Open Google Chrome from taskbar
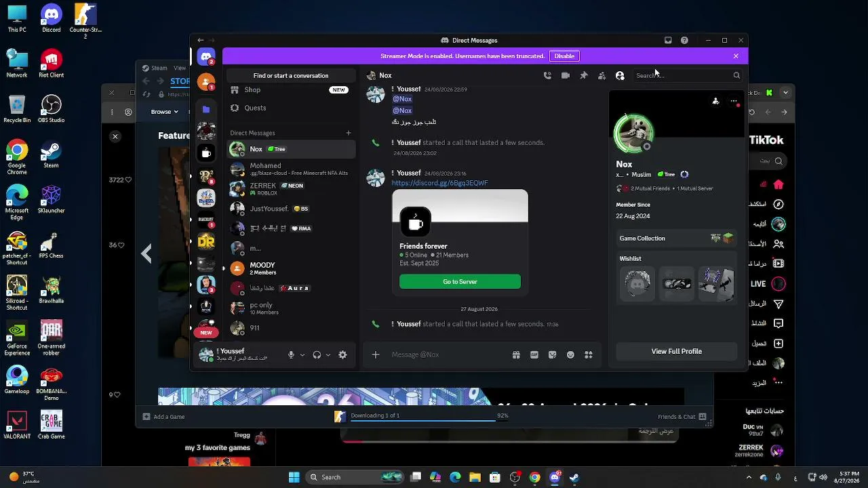Image resolution: width=868 pixels, height=488 pixels. coord(535,477)
